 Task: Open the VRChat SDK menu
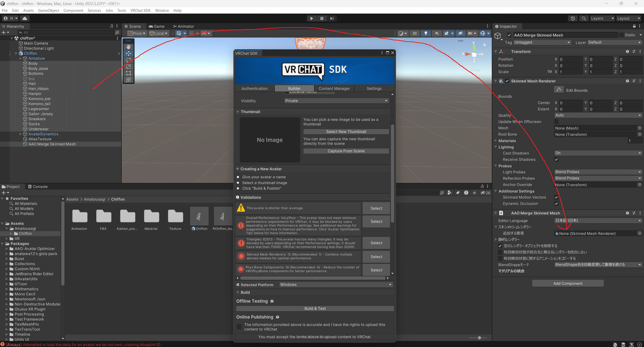coord(140,11)
